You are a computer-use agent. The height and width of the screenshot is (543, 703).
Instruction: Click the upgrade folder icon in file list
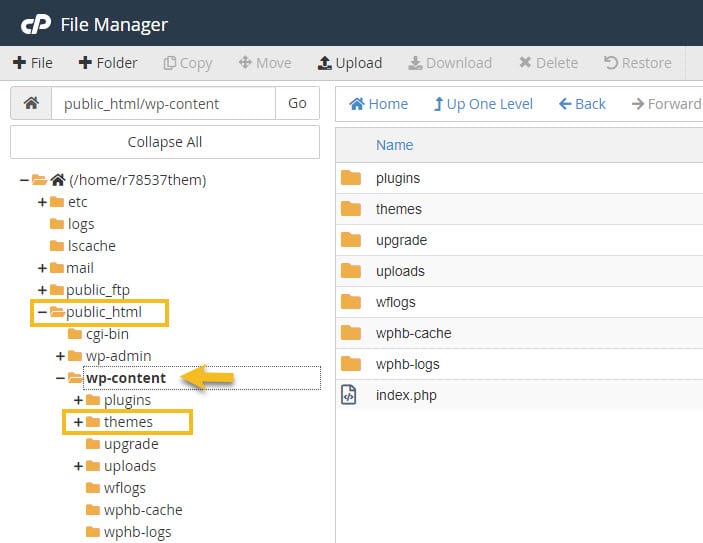pos(351,240)
